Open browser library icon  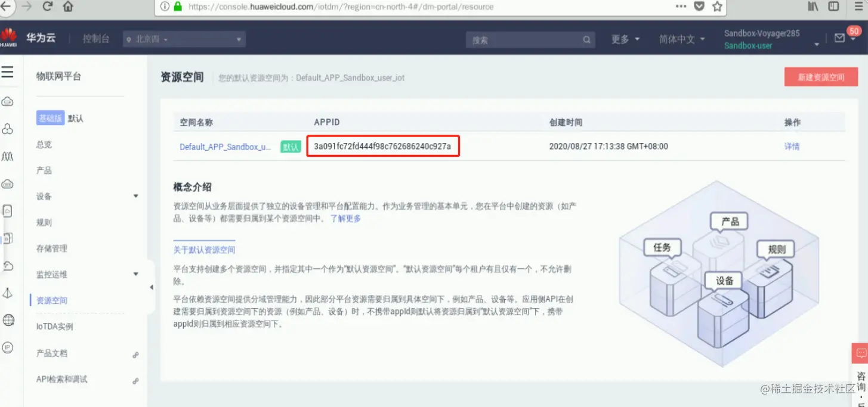click(x=813, y=7)
